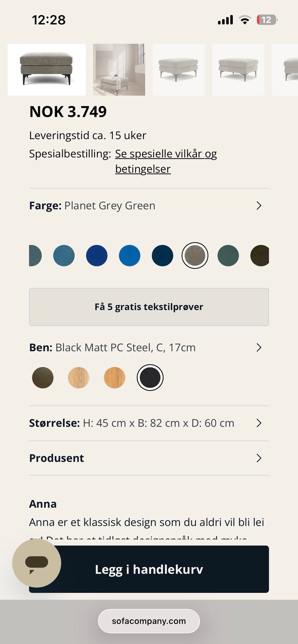The image size is (298, 644).
Task: Tap the Wi-Fi status icon
Action: click(245, 20)
